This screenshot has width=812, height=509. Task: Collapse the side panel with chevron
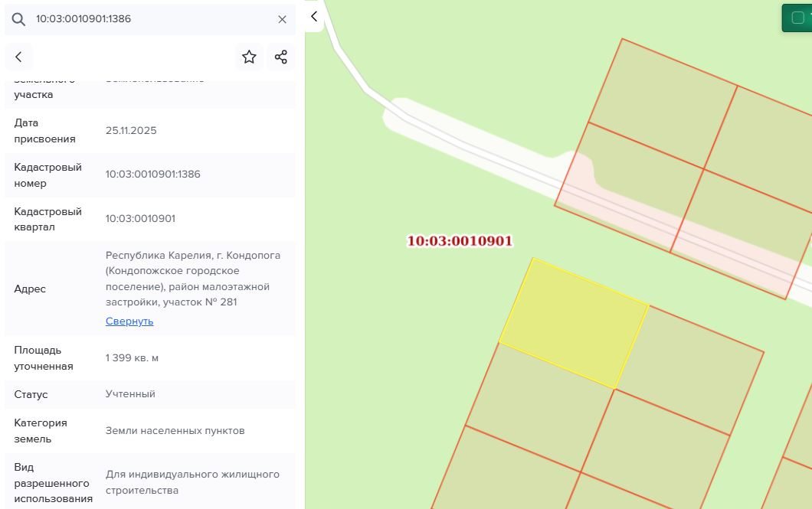click(314, 17)
